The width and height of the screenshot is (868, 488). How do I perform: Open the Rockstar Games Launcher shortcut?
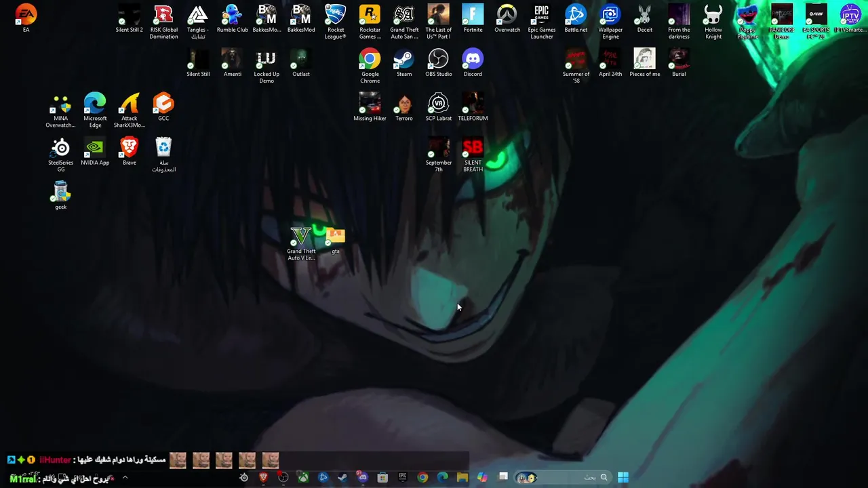pyautogui.click(x=370, y=22)
